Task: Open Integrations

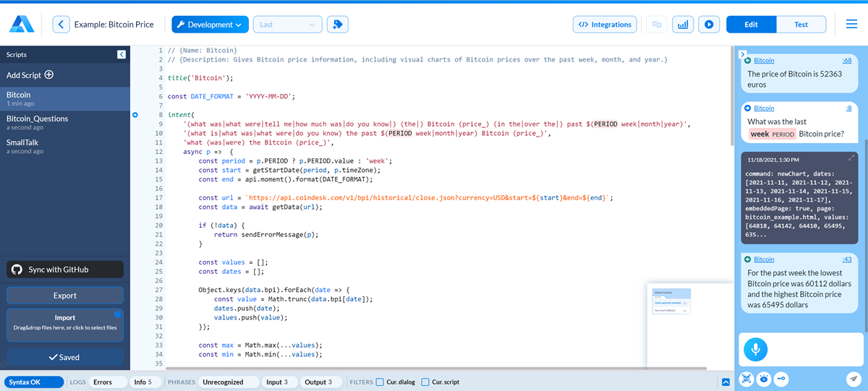Action: click(x=605, y=25)
